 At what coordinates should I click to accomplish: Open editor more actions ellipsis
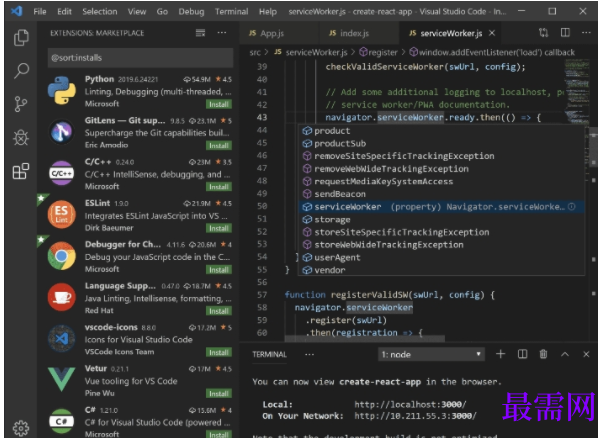pos(586,33)
